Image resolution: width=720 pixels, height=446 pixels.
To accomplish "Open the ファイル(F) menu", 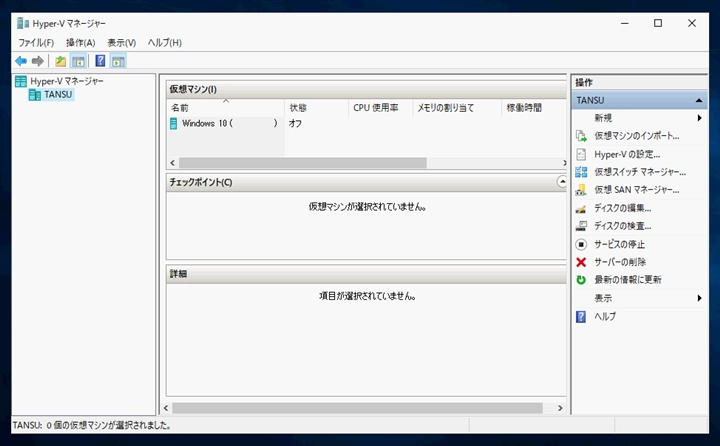I will (x=36, y=43).
